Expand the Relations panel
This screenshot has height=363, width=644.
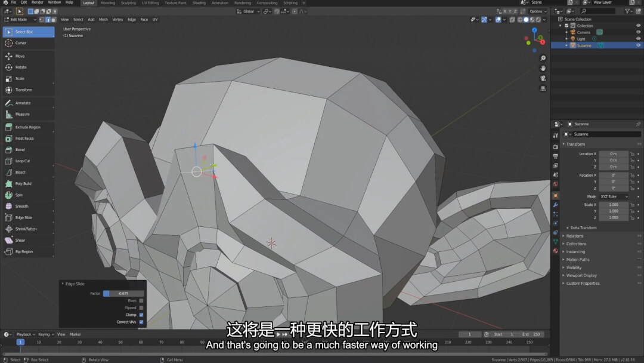575,236
